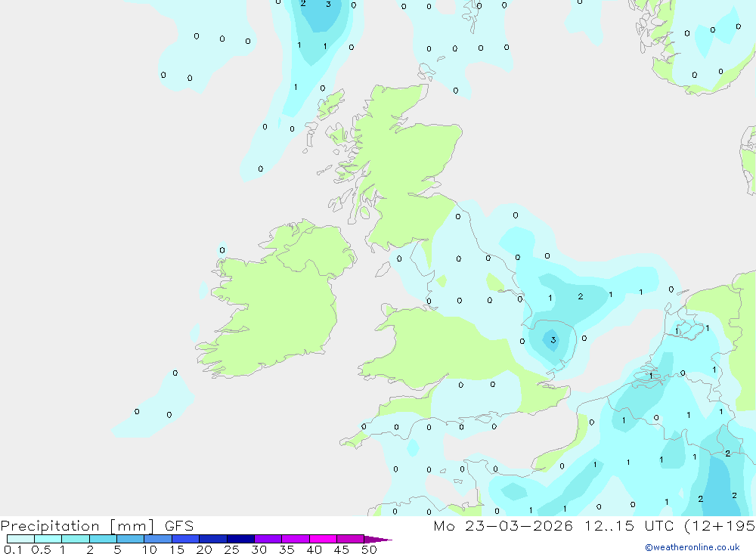
Task: Open the weatheronline.co.uk copyright link
Action: (692, 547)
